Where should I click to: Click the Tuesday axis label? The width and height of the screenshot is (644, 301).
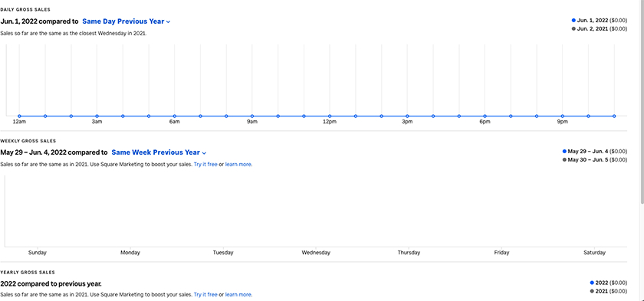[x=223, y=253]
